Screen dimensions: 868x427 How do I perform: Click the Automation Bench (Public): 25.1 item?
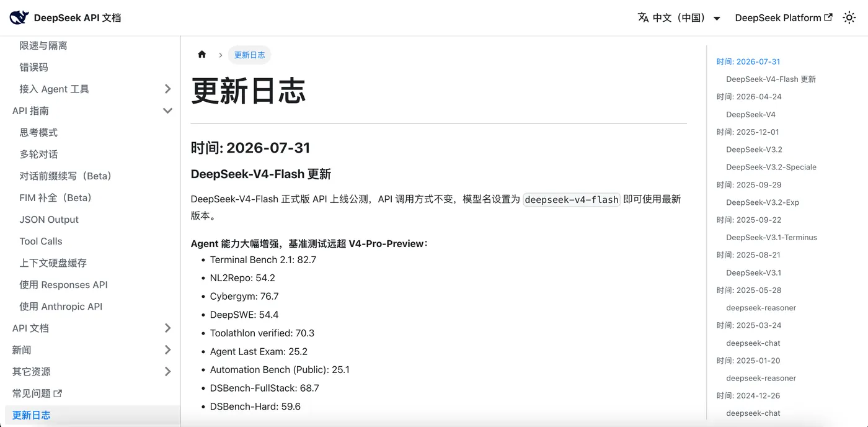(x=280, y=369)
